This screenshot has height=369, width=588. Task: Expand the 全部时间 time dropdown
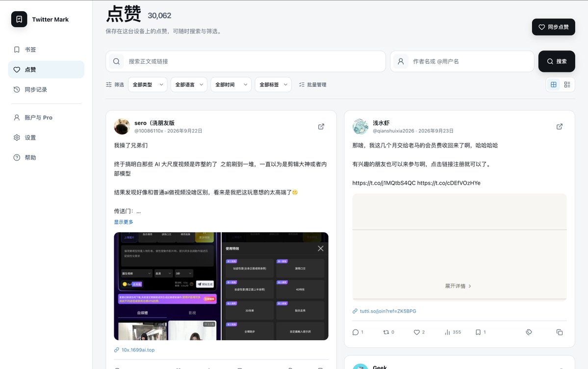[231, 85]
